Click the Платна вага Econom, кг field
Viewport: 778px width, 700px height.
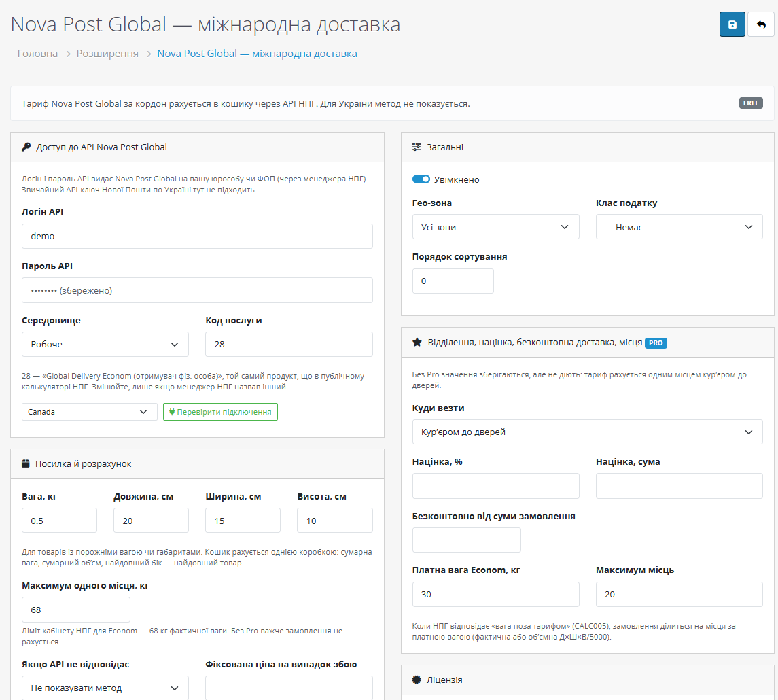click(x=495, y=595)
